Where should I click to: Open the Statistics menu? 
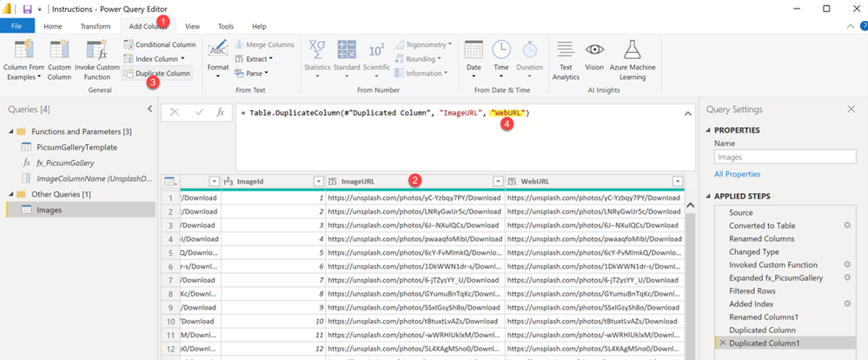(x=316, y=60)
